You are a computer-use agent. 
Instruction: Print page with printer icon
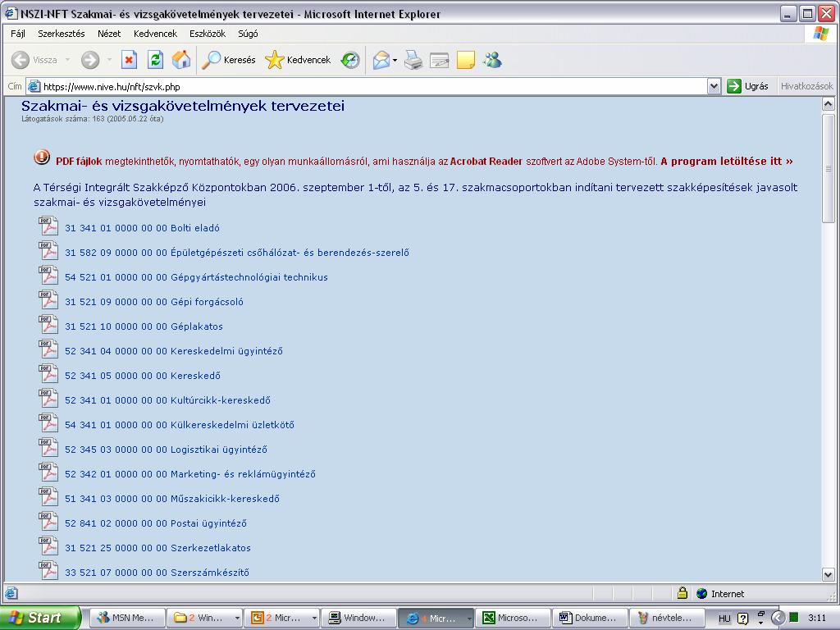point(413,60)
